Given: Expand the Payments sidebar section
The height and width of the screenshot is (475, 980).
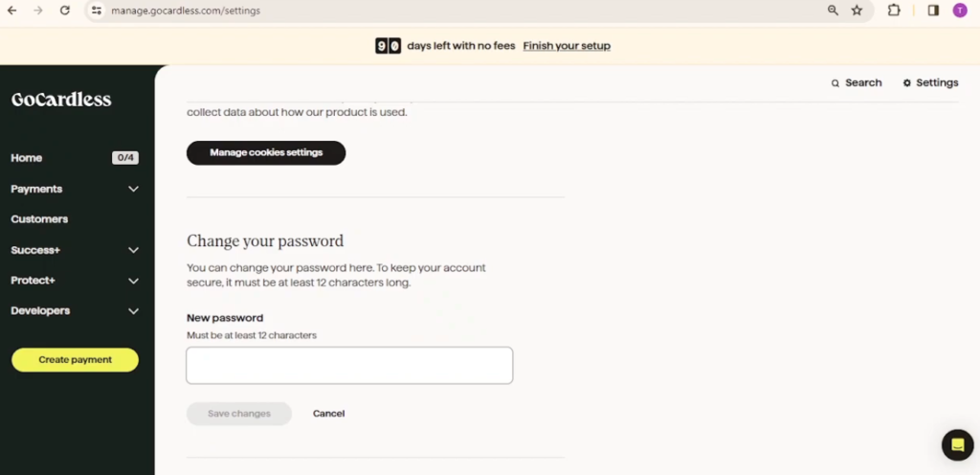Looking at the screenshot, I should click(75, 189).
